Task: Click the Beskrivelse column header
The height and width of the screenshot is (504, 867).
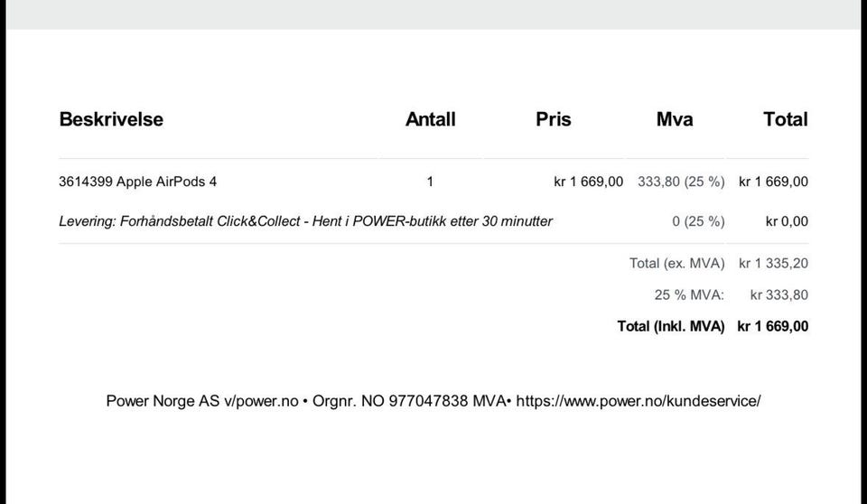Action: 111,119
